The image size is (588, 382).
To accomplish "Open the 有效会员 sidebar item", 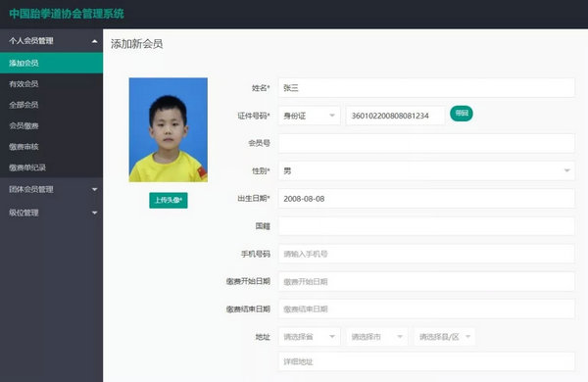I will click(x=51, y=84).
